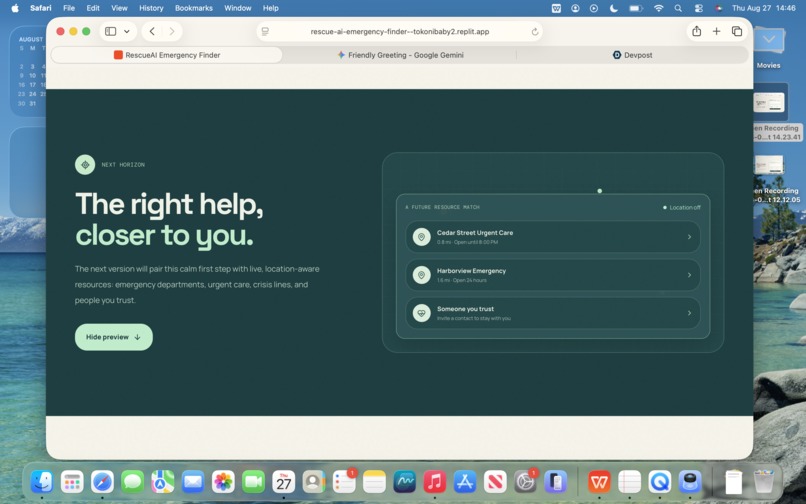The height and width of the screenshot is (504, 806).
Task: Open Freeform from the Dock
Action: (x=405, y=482)
